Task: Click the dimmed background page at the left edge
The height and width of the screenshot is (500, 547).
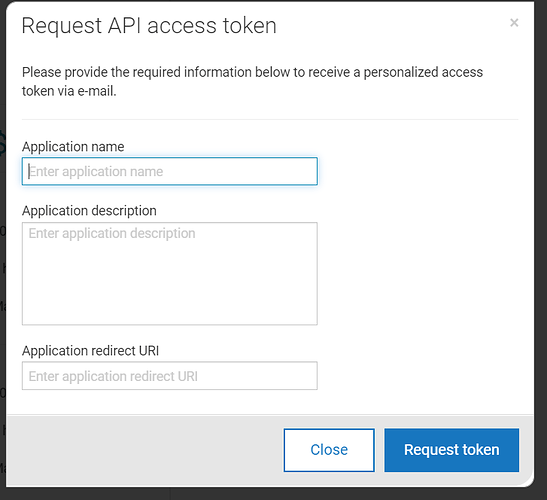Action: [x=3, y=244]
